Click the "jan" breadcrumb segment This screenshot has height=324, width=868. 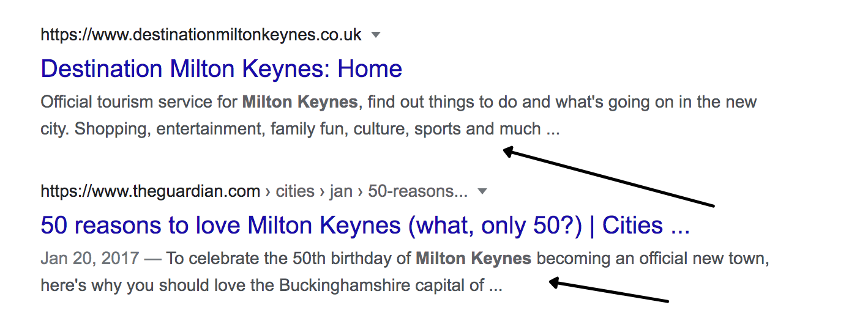click(x=341, y=191)
